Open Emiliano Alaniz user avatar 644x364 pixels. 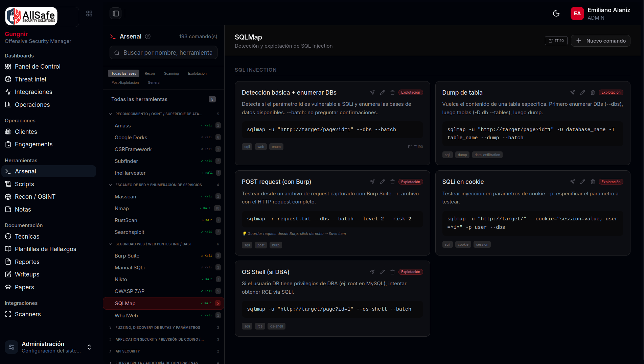[577, 14]
